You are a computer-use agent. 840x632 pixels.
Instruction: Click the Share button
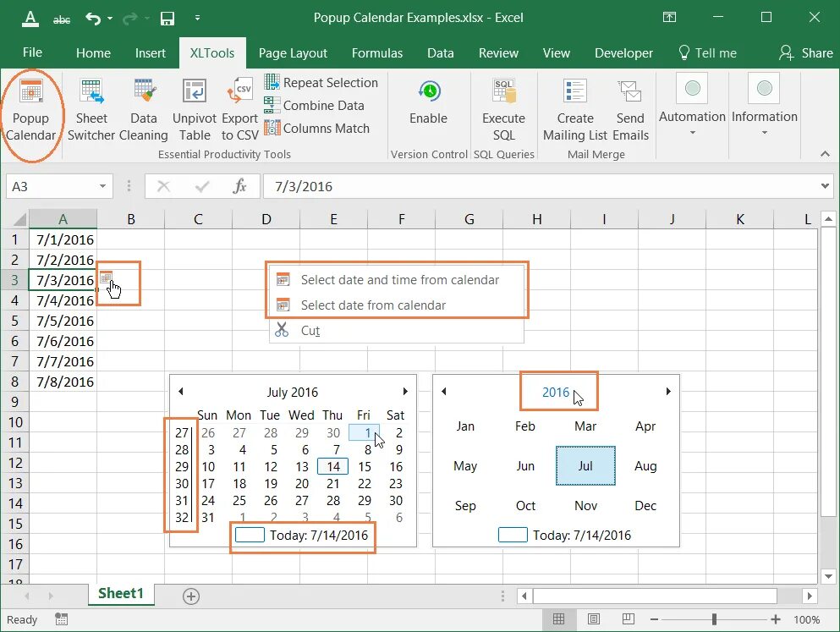coord(805,53)
